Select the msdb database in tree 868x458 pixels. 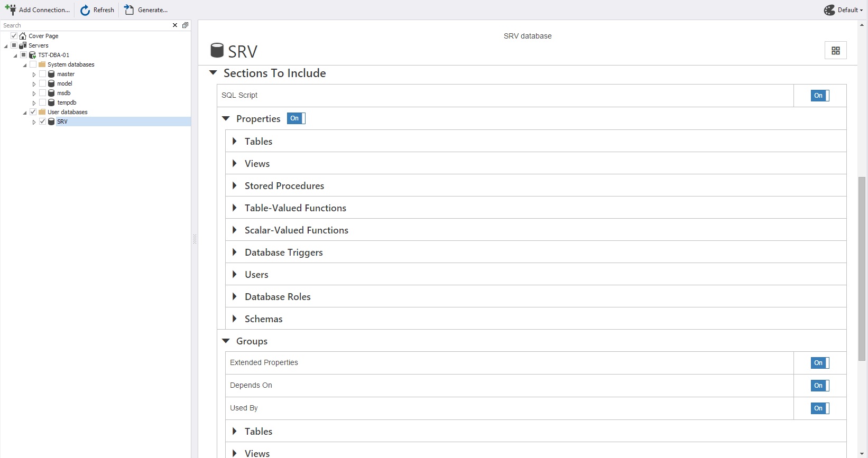click(x=63, y=93)
